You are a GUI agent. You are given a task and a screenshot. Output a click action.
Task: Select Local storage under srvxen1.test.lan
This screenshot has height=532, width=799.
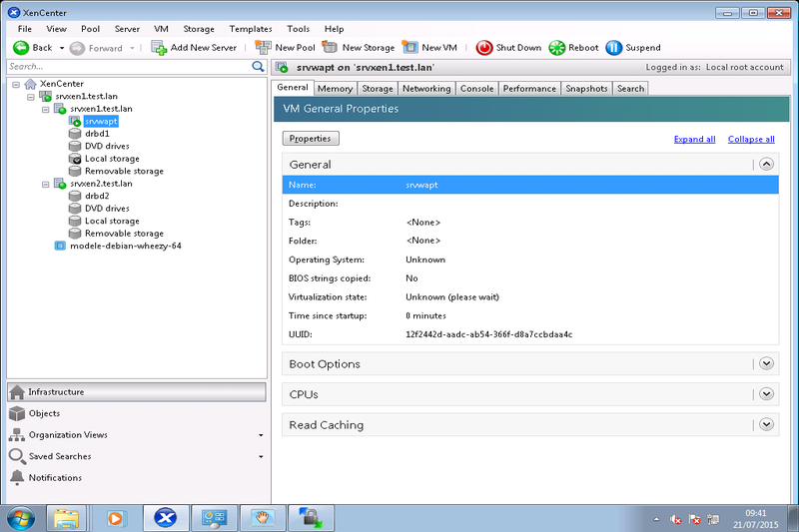(112, 159)
